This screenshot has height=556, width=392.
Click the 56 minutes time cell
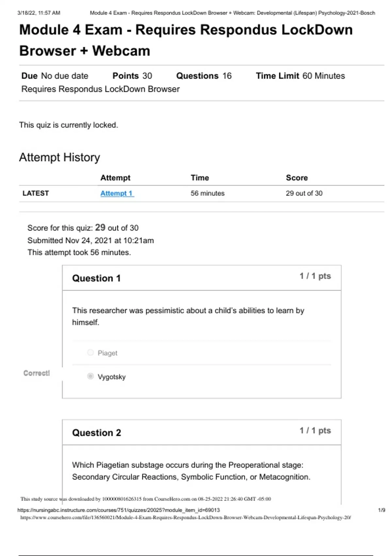tap(207, 193)
